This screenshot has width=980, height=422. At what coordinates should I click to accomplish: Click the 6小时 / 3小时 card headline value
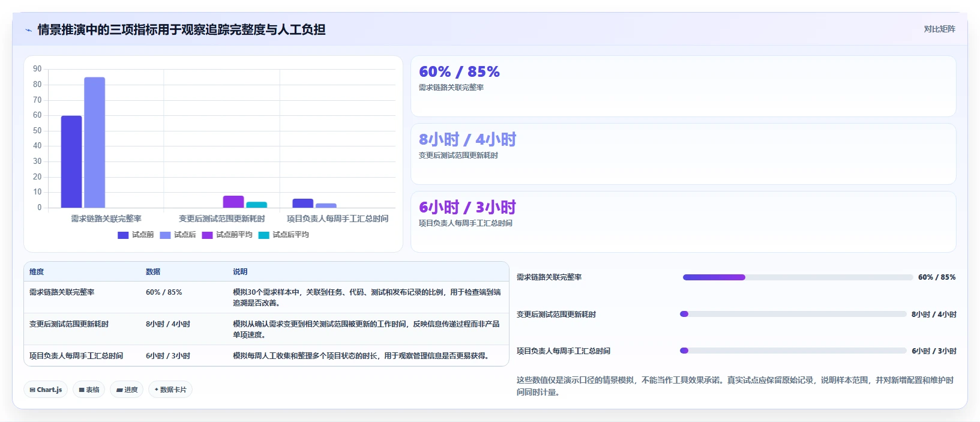(x=467, y=208)
